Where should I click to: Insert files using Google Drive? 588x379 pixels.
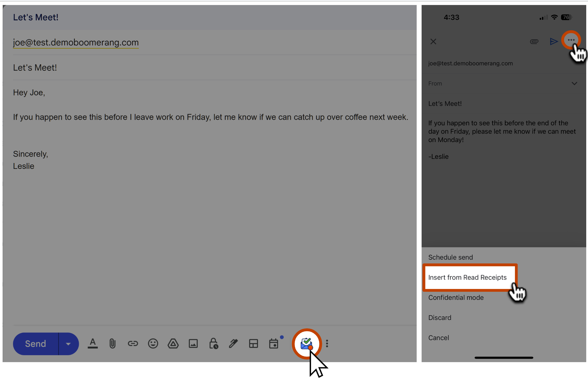pyautogui.click(x=173, y=343)
